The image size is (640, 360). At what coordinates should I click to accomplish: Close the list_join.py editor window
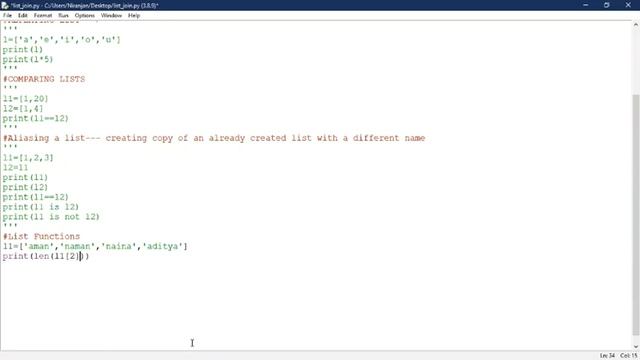click(628, 5)
